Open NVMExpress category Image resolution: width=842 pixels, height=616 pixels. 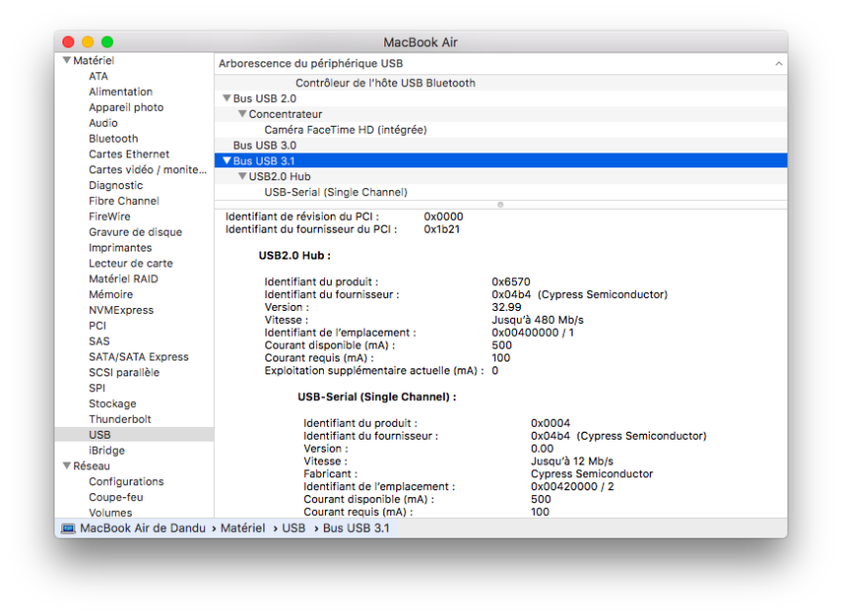pyautogui.click(x=122, y=310)
